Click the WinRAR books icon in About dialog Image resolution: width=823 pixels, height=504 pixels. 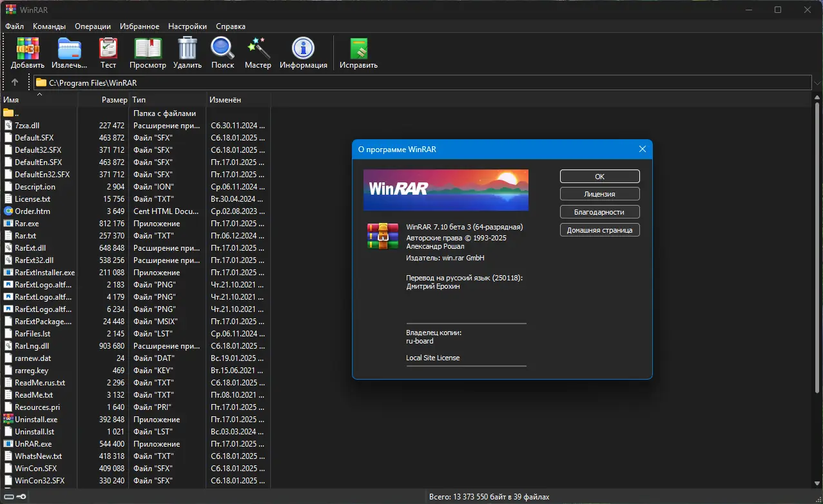click(x=383, y=236)
